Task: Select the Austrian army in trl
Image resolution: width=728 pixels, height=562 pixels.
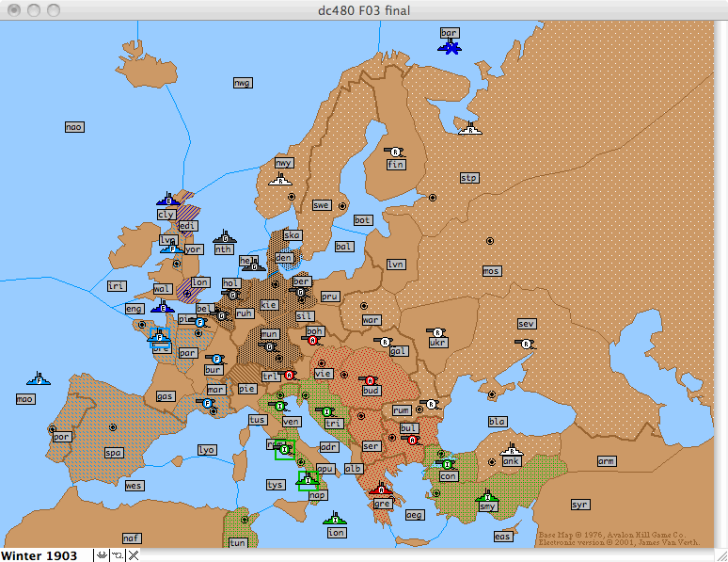Action: click(x=289, y=375)
